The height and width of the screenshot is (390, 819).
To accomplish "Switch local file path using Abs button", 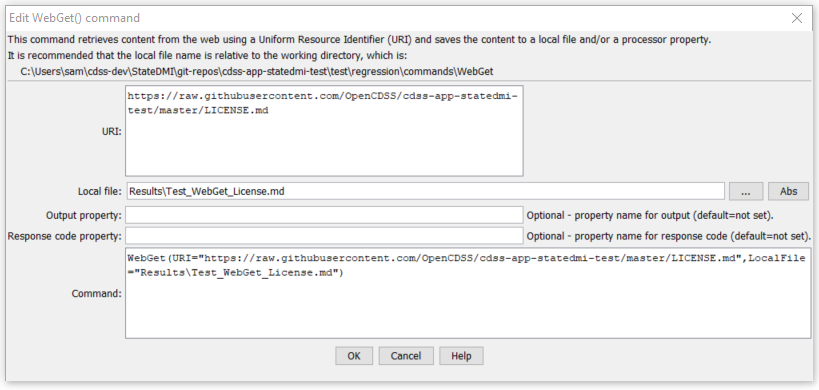I will pos(788,192).
